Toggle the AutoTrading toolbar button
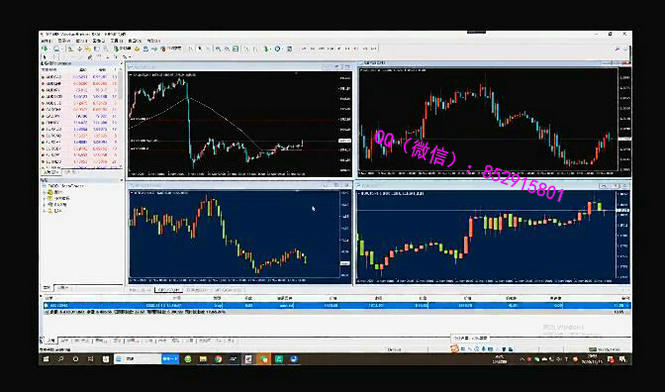The width and height of the screenshot is (665, 392). click(x=171, y=49)
